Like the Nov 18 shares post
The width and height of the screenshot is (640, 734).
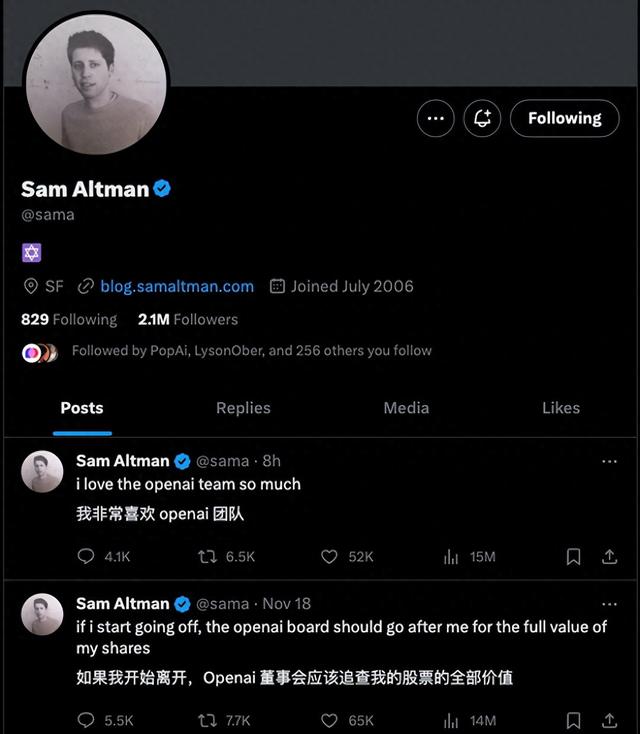click(330, 720)
